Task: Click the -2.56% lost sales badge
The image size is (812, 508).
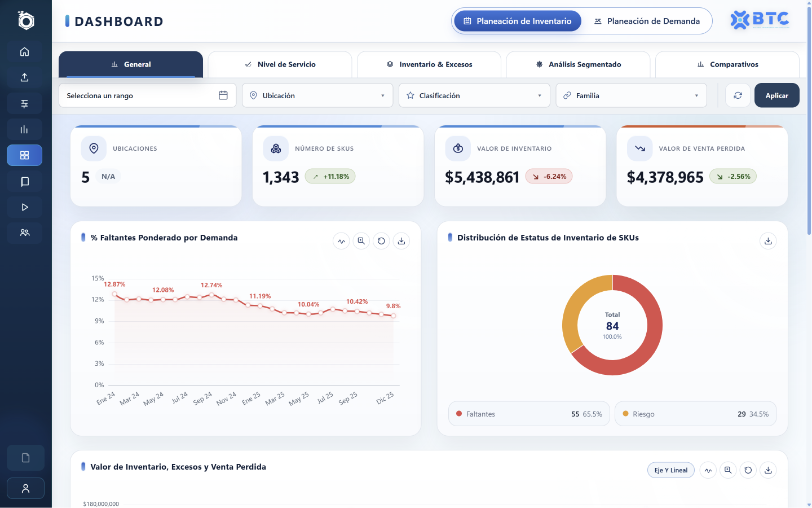Action: pyautogui.click(x=733, y=177)
